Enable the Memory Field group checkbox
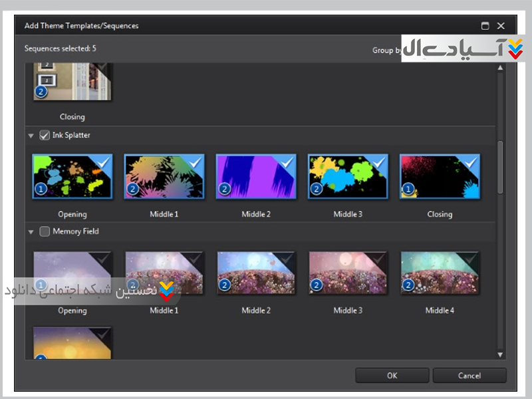The width and height of the screenshot is (532, 399). pyautogui.click(x=45, y=232)
